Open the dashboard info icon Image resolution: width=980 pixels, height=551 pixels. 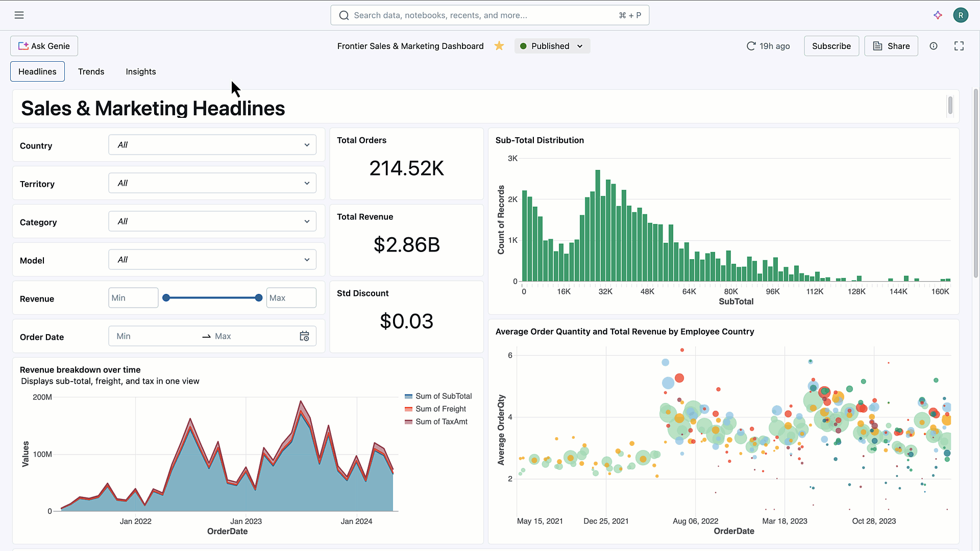933,46
